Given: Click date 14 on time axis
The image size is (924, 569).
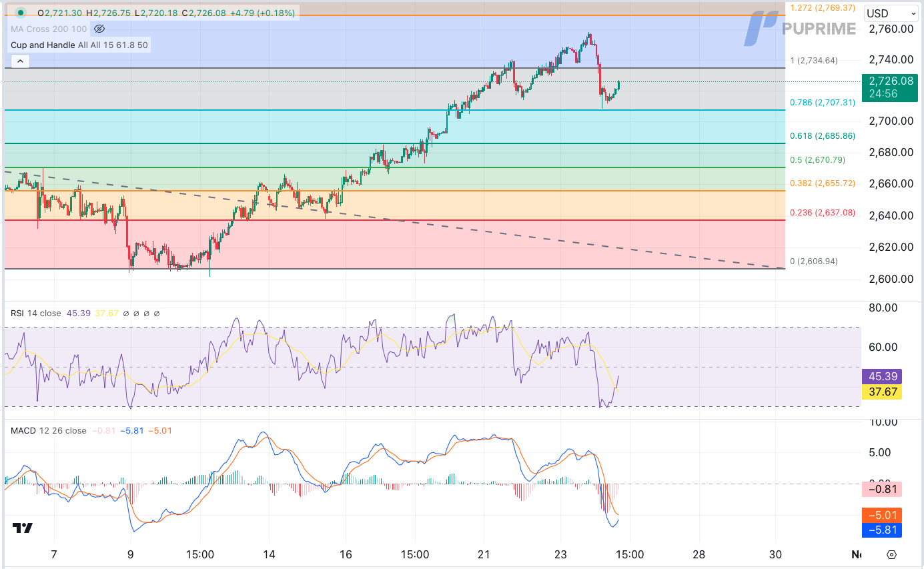Looking at the screenshot, I should (x=269, y=554).
